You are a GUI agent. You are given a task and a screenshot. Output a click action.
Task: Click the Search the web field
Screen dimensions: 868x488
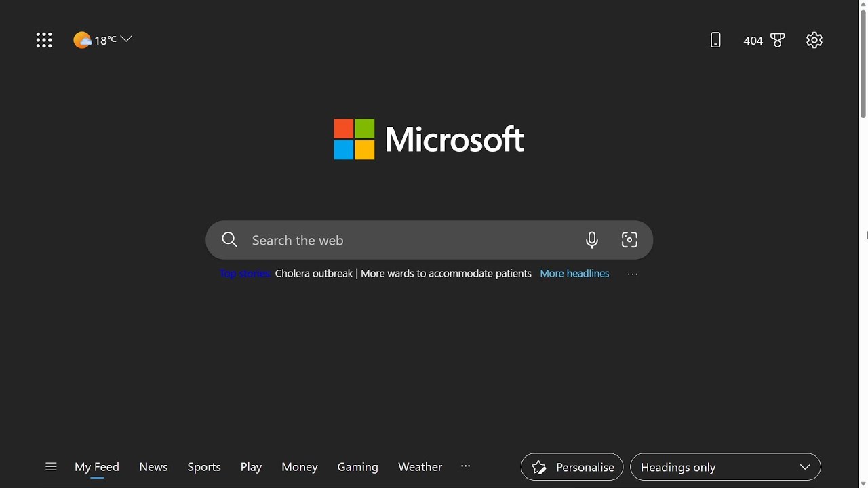pyautogui.click(x=429, y=240)
